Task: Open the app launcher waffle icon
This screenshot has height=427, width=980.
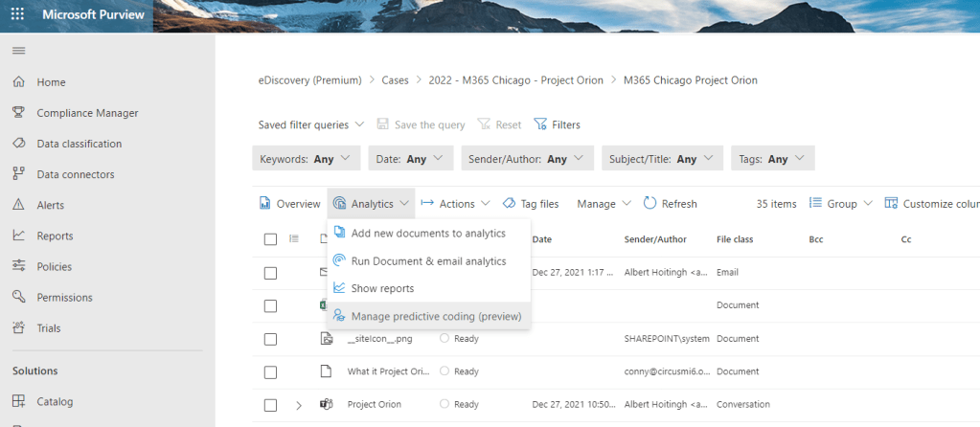Action: click(17, 16)
